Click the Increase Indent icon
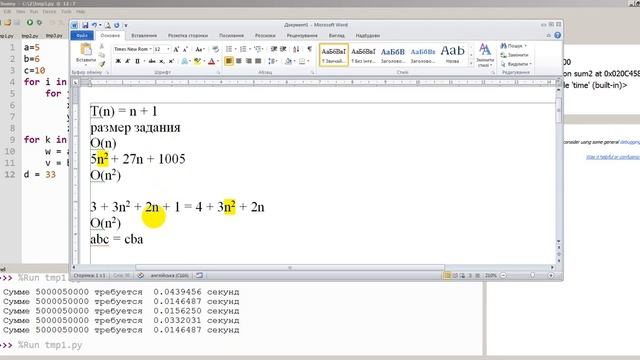The width and height of the screenshot is (640, 360). tap(283, 49)
